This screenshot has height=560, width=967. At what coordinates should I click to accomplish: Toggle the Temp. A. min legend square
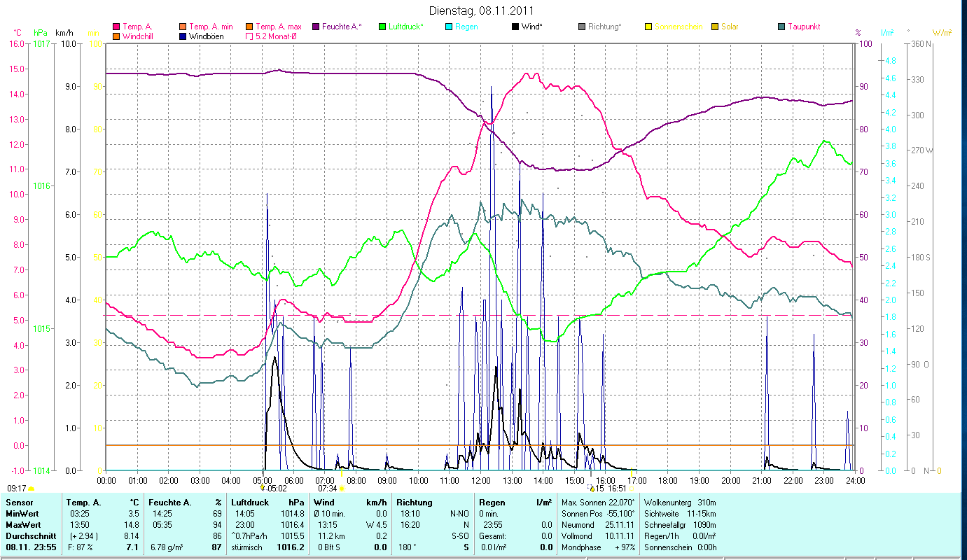click(x=183, y=27)
